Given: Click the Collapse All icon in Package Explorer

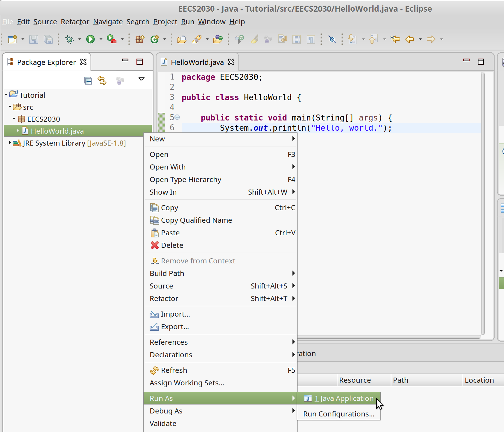Looking at the screenshot, I should pos(88,81).
